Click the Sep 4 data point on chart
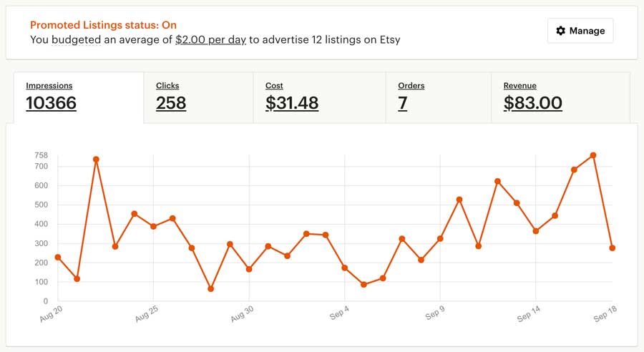Viewport: 644px width, 352px height. coord(345,268)
